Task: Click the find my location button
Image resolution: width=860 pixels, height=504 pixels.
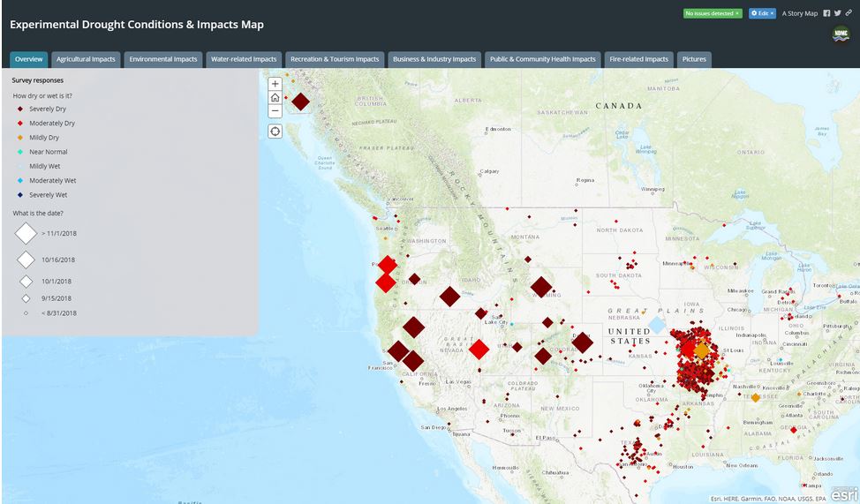Action: click(x=275, y=131)
